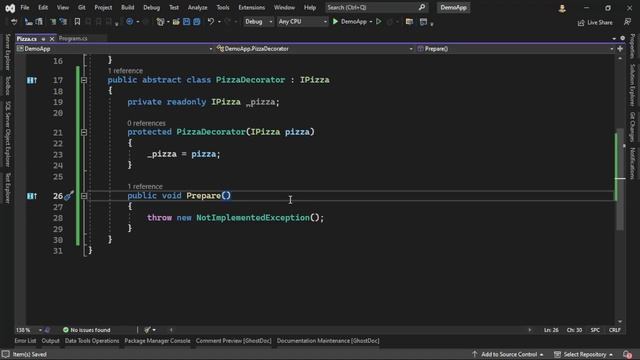Open the Build menu
640x360 pixels.
point(127,7)
